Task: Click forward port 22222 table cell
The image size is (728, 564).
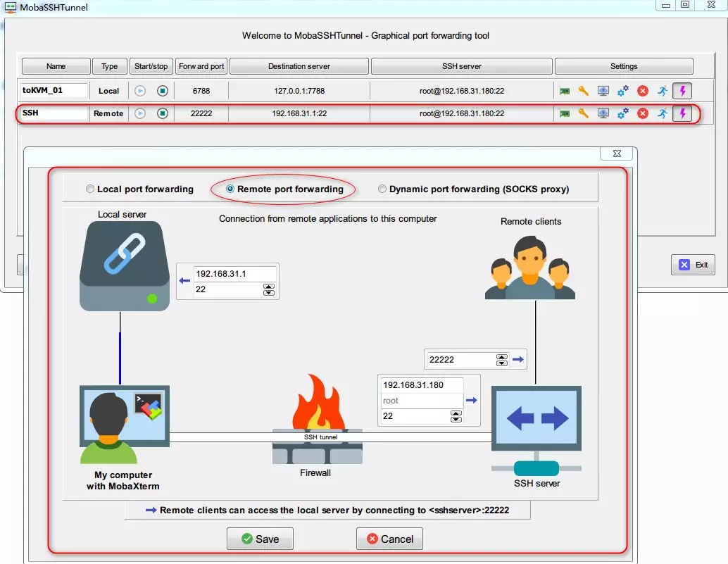Action: tap(201, 113)
